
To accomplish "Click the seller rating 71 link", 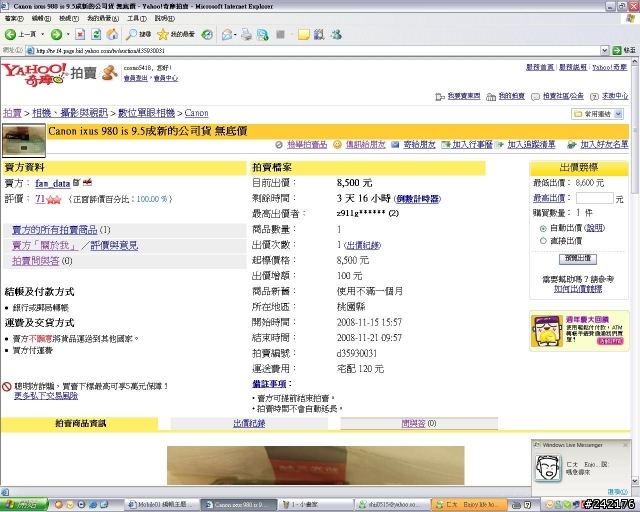I will click(40, 199).
